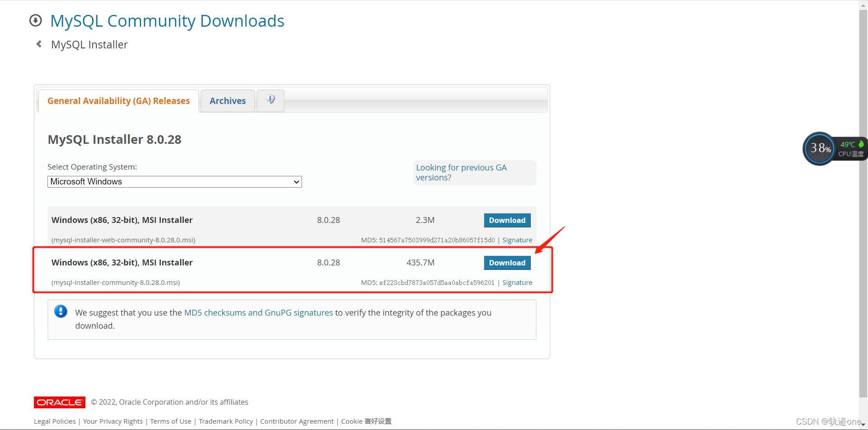Click the 435.7M file size value
The height and width of the screenshot is (430, 868).
click(420, 263)
